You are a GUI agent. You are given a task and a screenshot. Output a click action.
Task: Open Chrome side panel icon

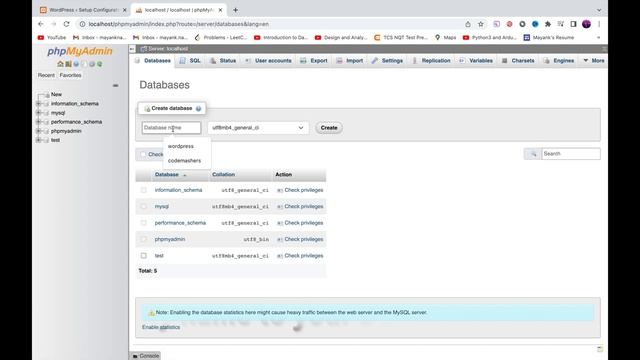(573, 24)
